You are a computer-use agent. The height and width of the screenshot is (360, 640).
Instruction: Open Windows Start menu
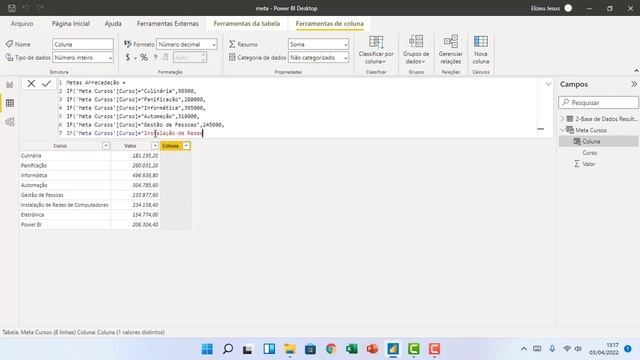(207, 349)
